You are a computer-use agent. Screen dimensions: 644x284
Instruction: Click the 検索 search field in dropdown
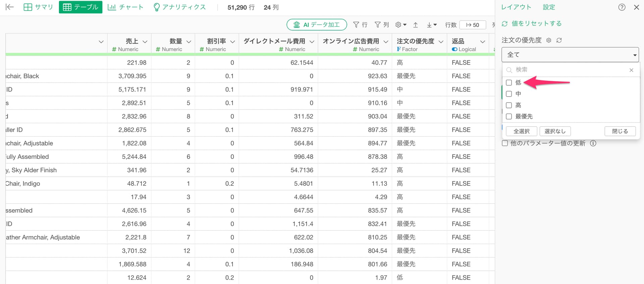point(567,70)
